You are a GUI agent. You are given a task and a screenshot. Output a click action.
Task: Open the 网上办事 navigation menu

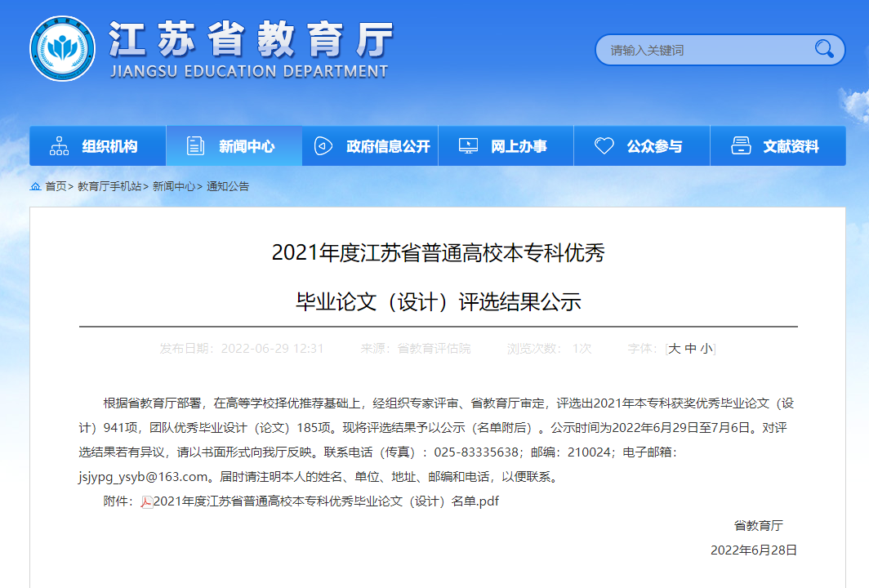519,147
